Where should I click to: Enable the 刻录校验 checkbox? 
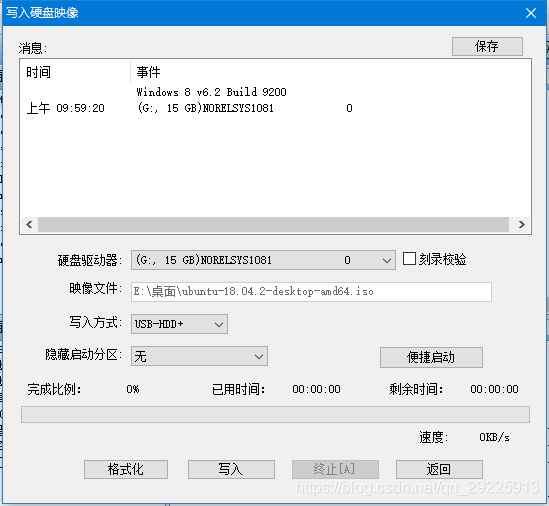point(409,259)
